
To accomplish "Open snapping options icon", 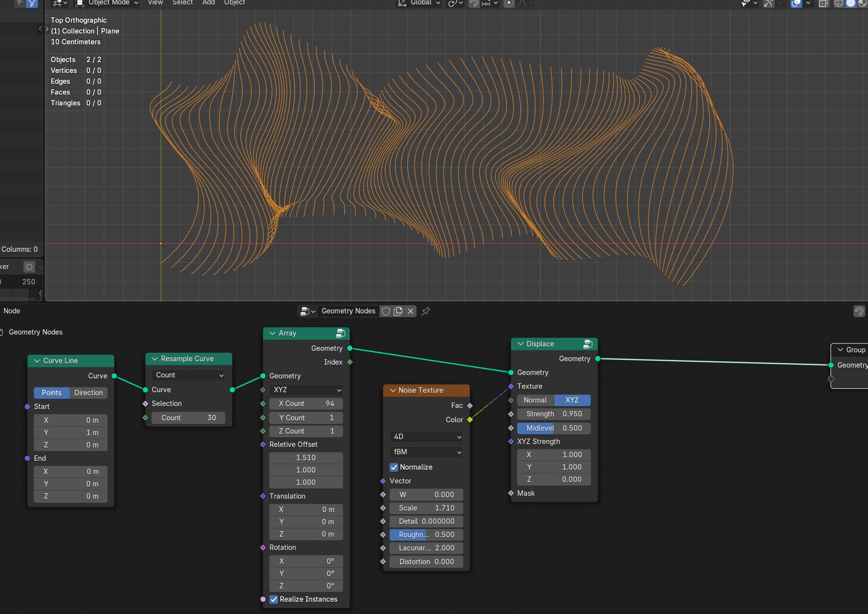I will point(490,3).
